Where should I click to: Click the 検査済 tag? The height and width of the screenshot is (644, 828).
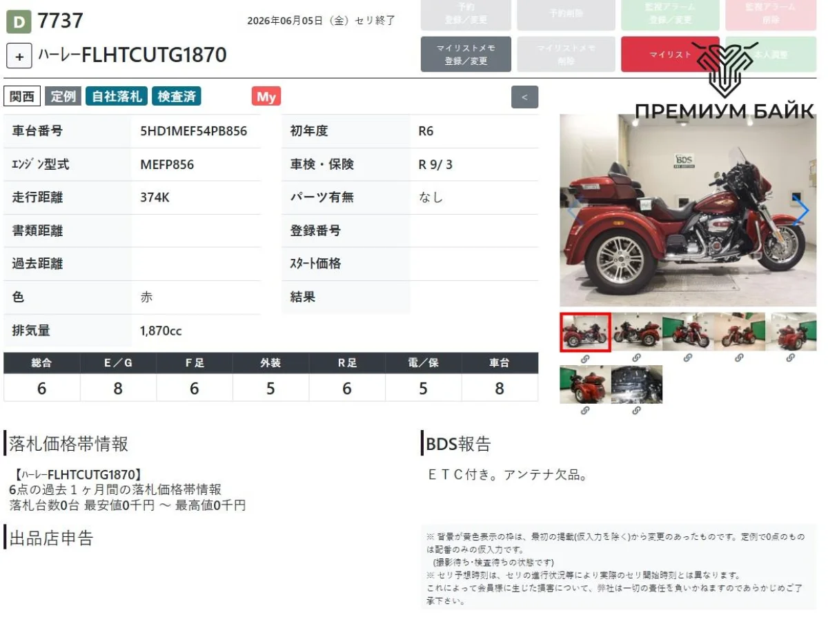click(177, 97)
